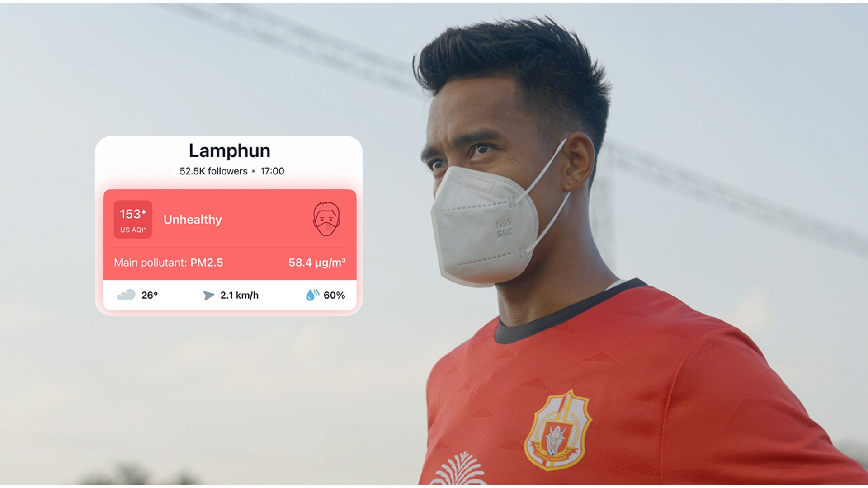Click the 58.4 µg/m³ concentration value
This screenshot has height=488, width=868.
317,263
